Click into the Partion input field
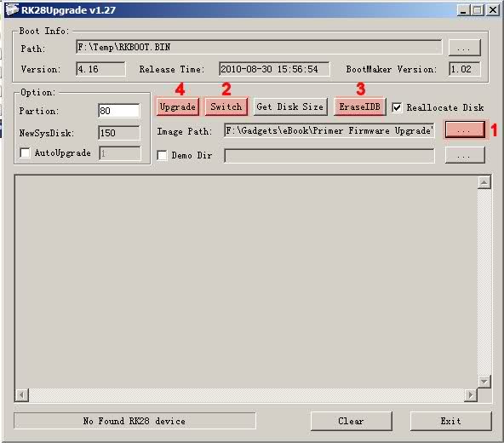 [x=119, y=111]
